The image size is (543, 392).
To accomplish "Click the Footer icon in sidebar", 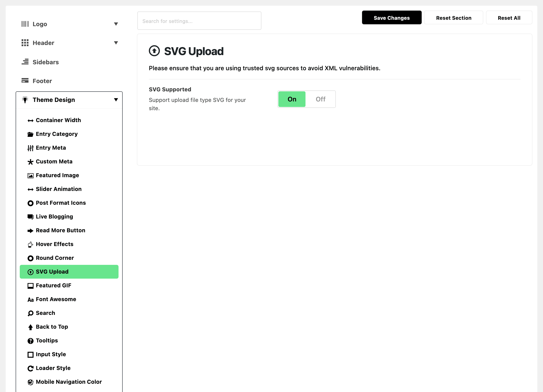I will pos(25,81).
